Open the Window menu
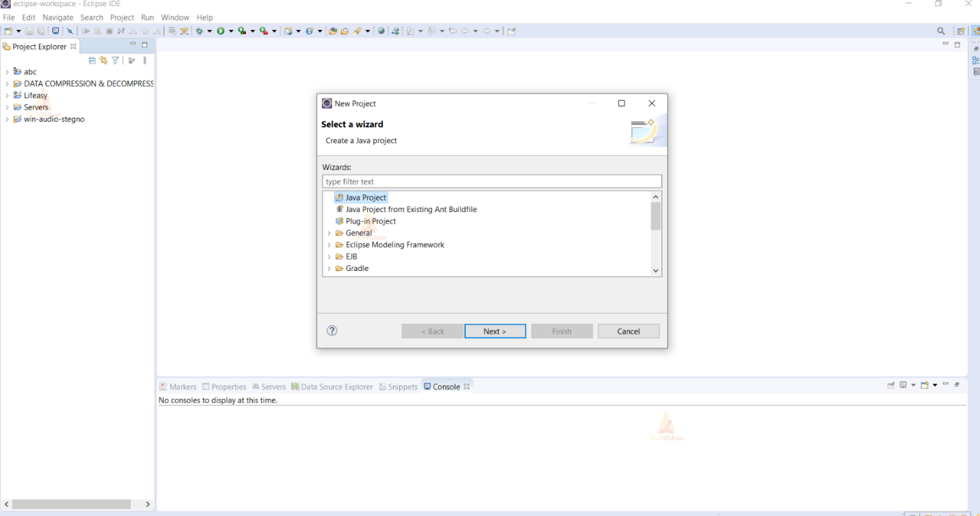This screenshot has height=516, width=980. click(x=175, y=17)
